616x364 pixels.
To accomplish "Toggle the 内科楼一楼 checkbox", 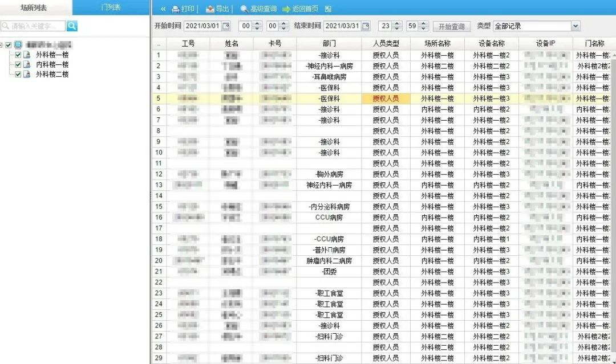I will tap(18, 65).
